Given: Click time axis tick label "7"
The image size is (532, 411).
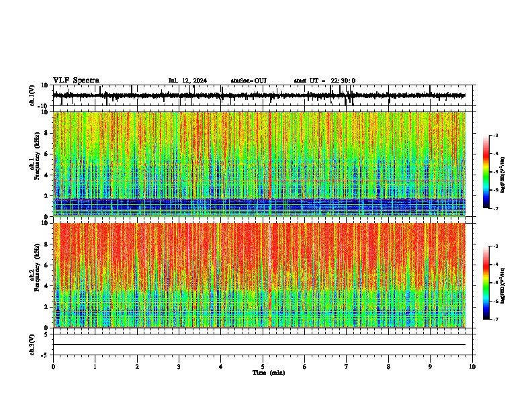Looking at the screenshot, I should pyautogui.click(x=347, y=367).
